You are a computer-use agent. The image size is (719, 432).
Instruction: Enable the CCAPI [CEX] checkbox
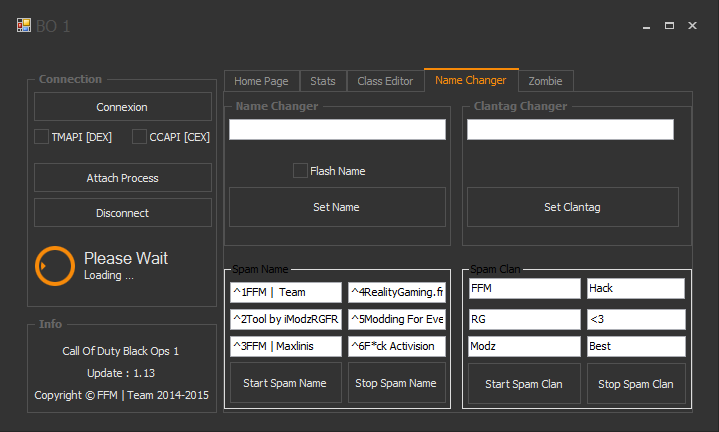click(x=139, y=137)
